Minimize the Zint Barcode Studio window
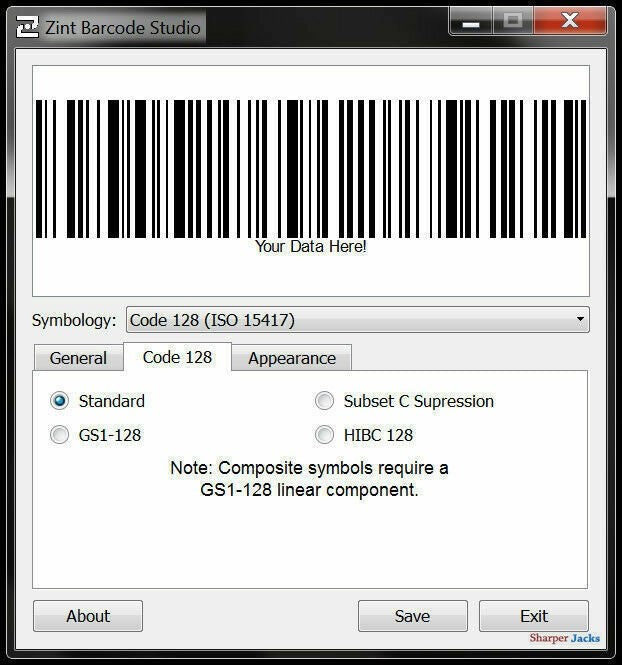This screenshot has width=622, height=665. [x=471, y=21]
